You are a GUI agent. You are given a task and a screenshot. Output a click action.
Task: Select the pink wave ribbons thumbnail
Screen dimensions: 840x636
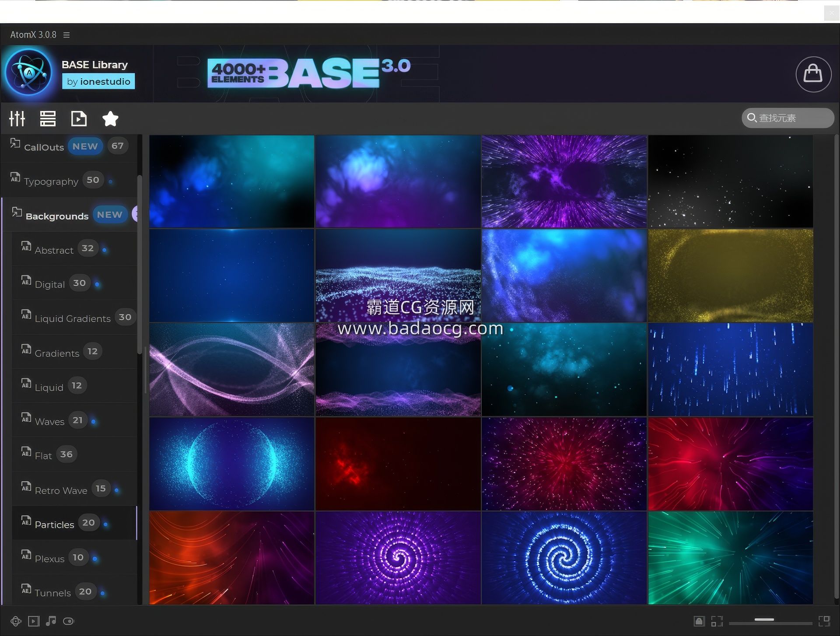(232, 370)
